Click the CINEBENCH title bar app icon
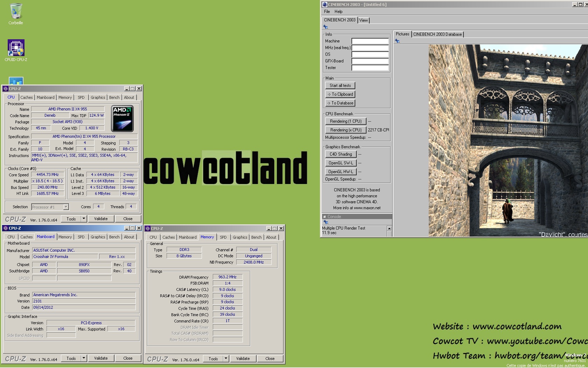 (x=324, y=5)
